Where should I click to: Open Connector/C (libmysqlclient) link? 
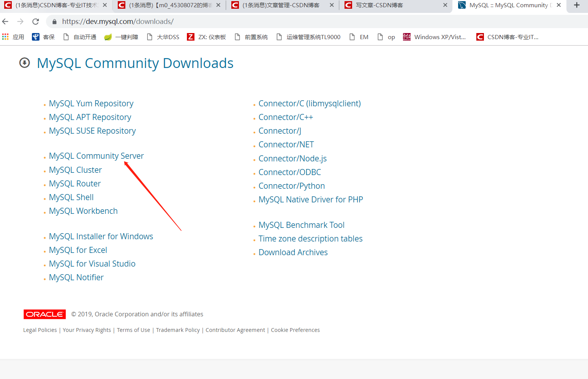pyautogui.click(x=310, y=104)
